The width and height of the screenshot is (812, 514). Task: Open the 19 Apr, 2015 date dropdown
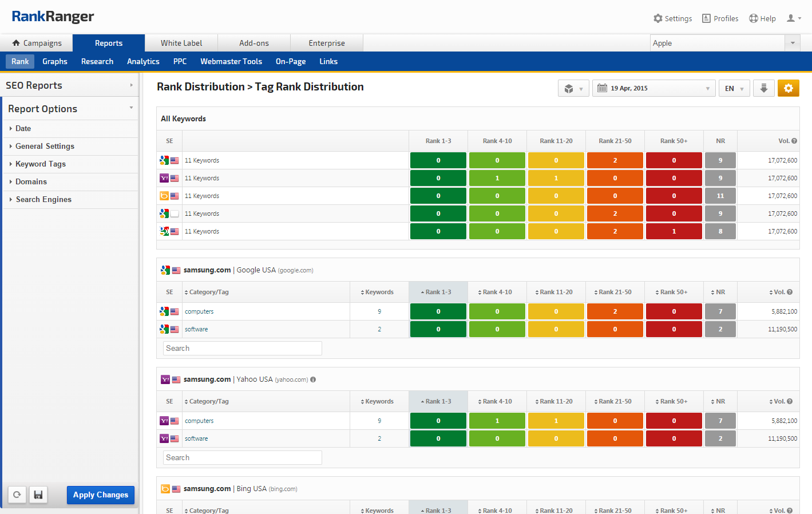(653, 88)
